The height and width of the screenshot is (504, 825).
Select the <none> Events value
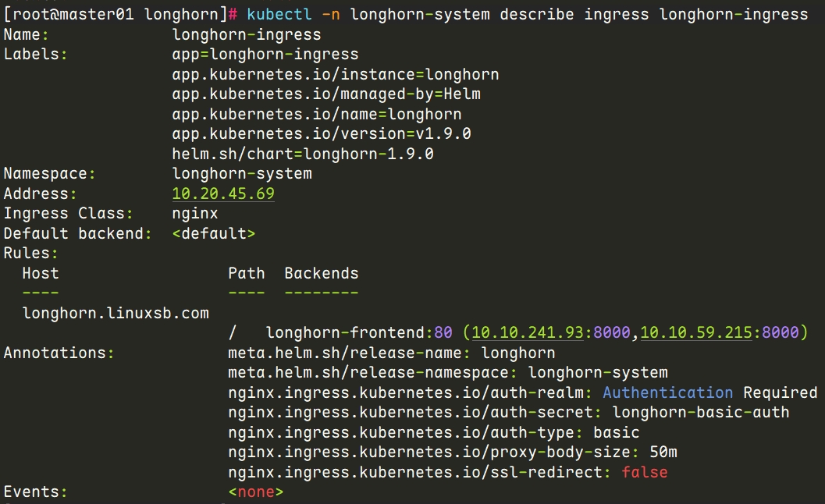(x=256, y=492)
